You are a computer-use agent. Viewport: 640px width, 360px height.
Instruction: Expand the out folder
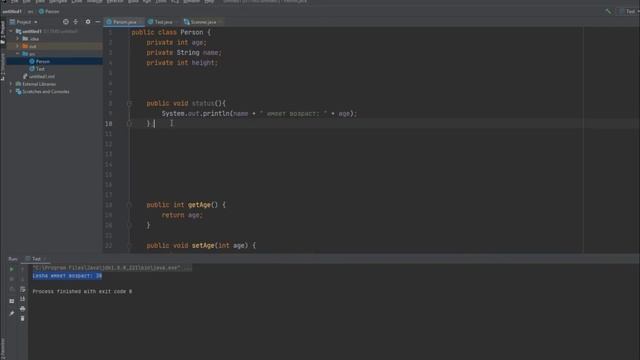point(18,46)
